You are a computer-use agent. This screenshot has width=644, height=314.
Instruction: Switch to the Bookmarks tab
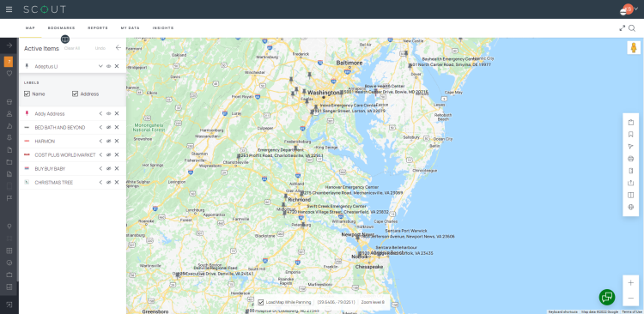pyautogui.click(x=61, y=28)
